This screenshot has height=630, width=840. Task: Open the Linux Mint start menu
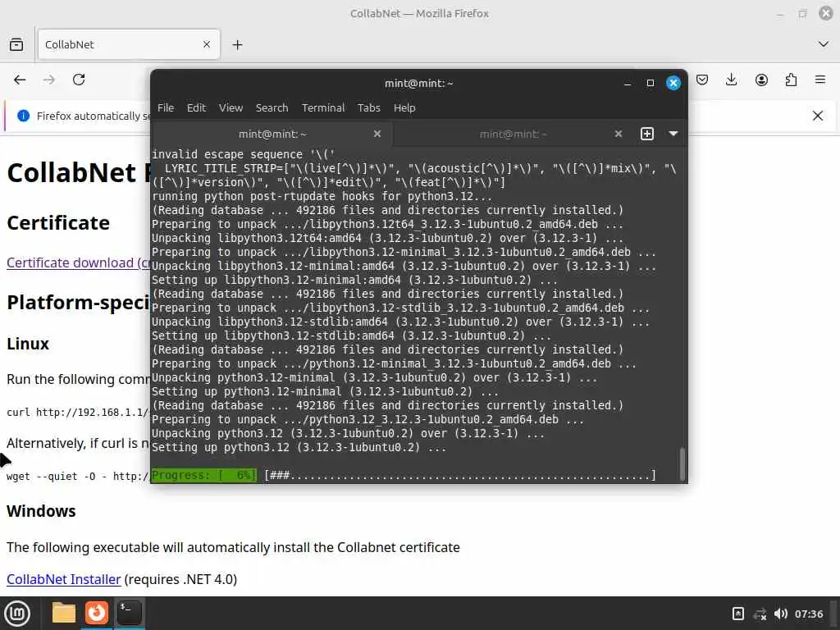click(x=17, y=614)
